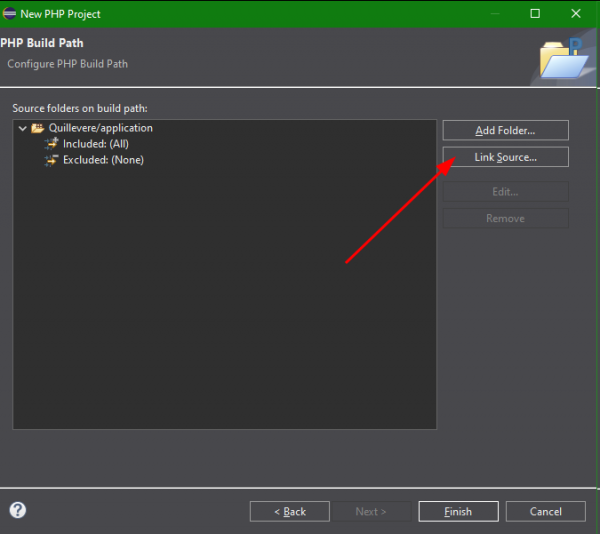Viewport: 600px width, 534px height.
Task: Collapse the Quillevere/application tree node
Action: [22, 128]
